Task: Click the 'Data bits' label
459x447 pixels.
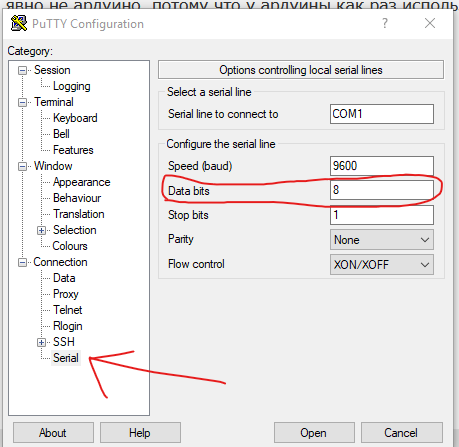Action: pyautogui.click(x=189, y=191)
